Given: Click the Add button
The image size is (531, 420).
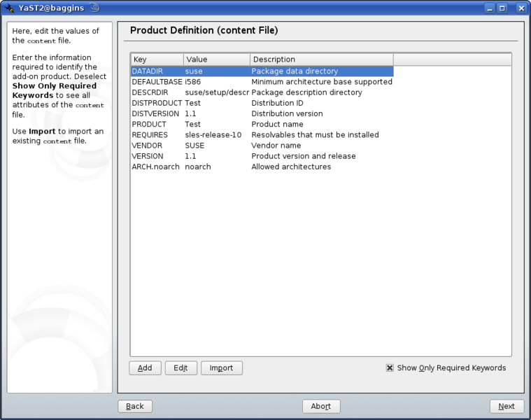Looking at the screenshot, I should (145, 367).
